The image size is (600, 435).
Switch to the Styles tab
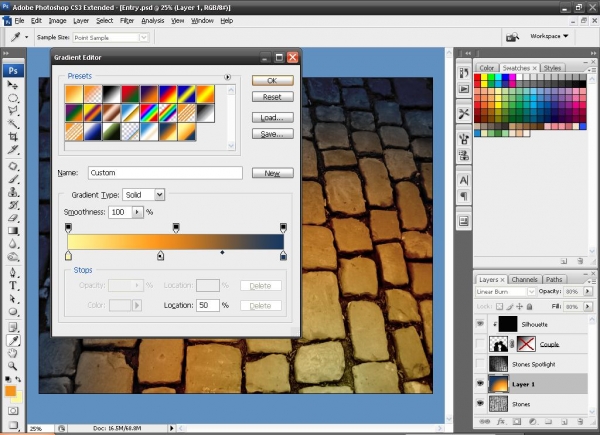point(552,68)
